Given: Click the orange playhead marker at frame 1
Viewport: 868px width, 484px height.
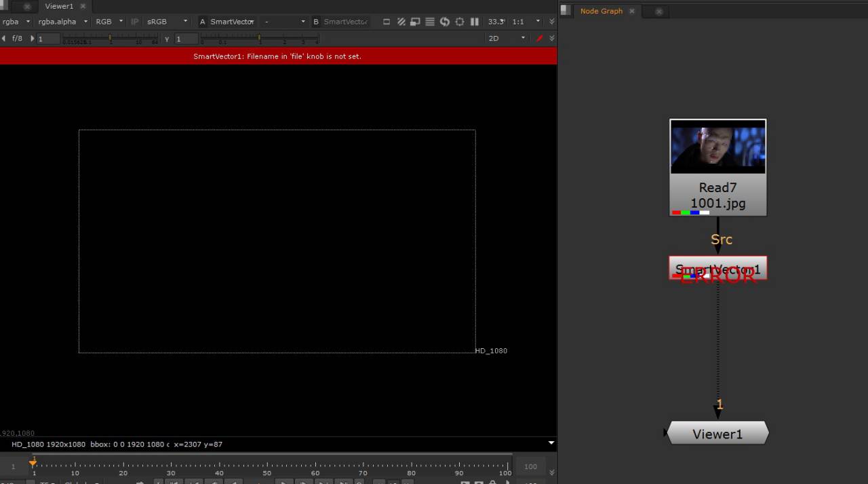Looking at the screenshot, I should [x=33, y=463].
